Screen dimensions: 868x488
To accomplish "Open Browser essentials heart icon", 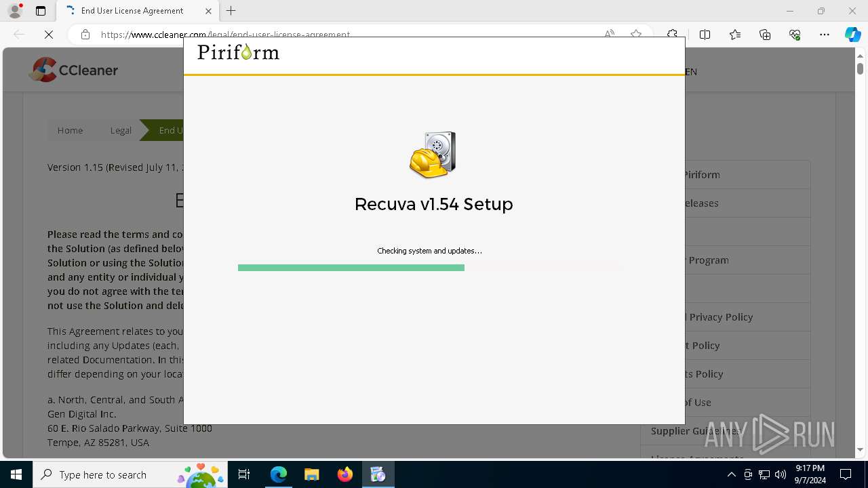I will [795, 35].
